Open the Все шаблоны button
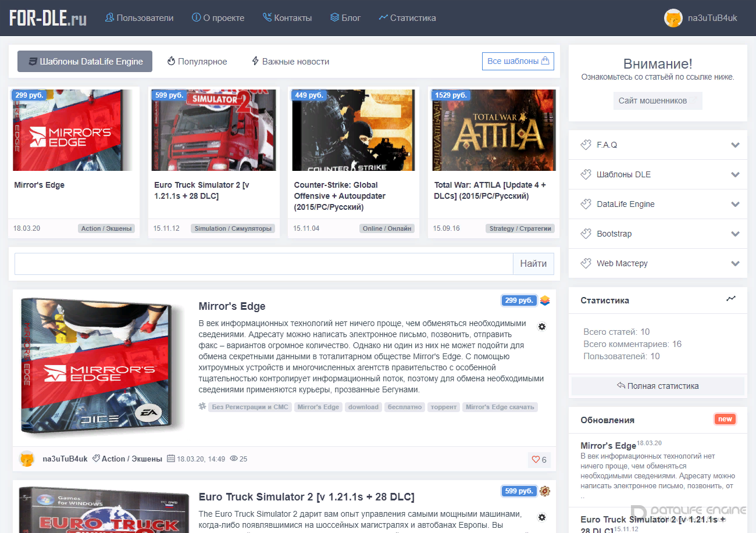The width and height of the screenshot is (756, 533). click(518, 61)
